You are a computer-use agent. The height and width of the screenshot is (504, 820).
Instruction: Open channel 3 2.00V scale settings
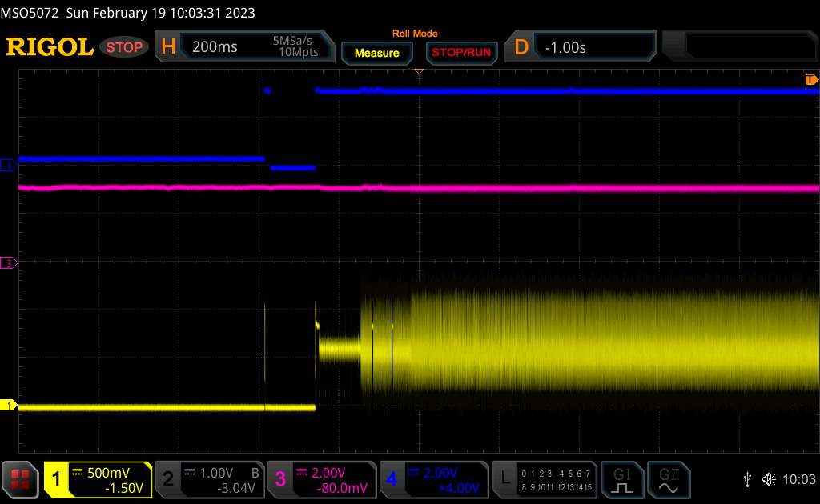click(328, 473)
